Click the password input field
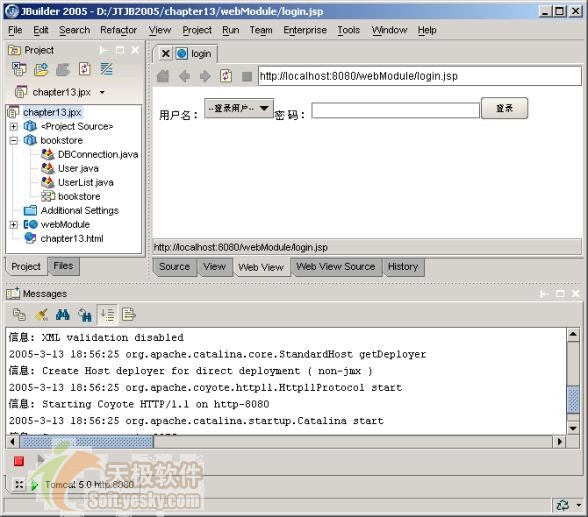The height and width of the screenshot is (517, 588). (x=396, y=111)
